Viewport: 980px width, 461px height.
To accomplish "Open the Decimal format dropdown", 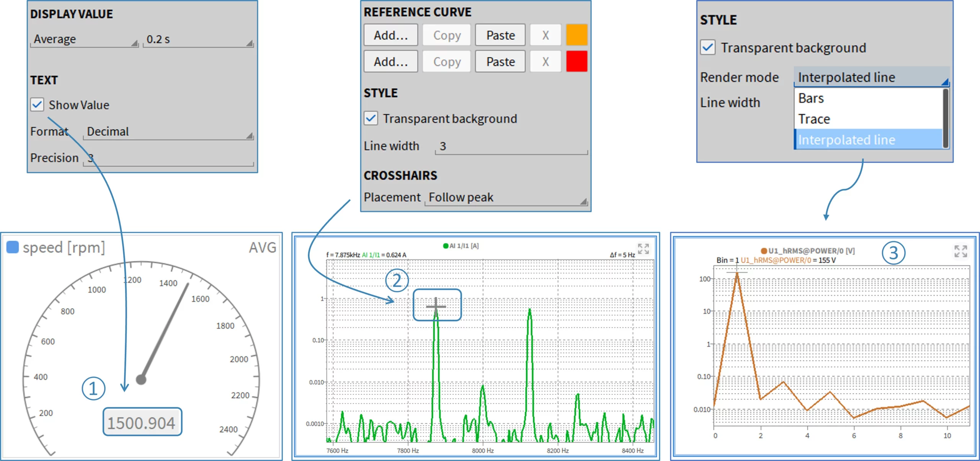I will point(168,132).
